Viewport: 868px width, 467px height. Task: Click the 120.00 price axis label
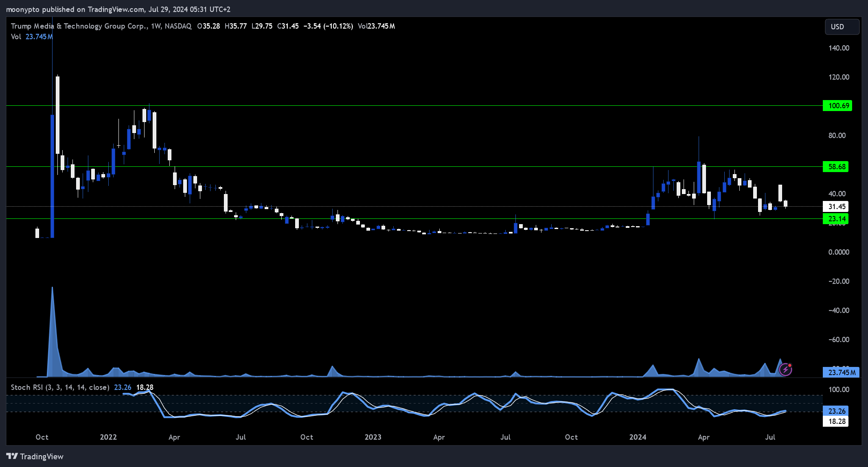pyautogui.click(x=839, y=77)
